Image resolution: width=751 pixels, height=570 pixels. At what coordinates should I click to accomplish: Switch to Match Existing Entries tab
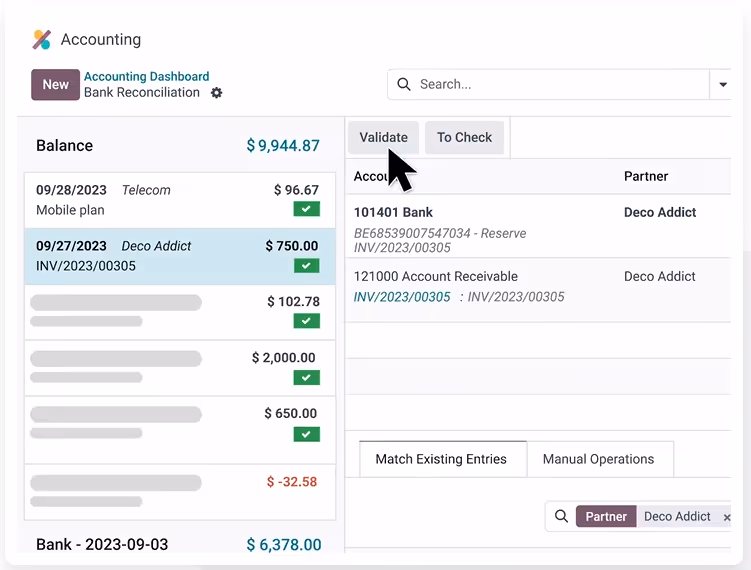[441, 459]
